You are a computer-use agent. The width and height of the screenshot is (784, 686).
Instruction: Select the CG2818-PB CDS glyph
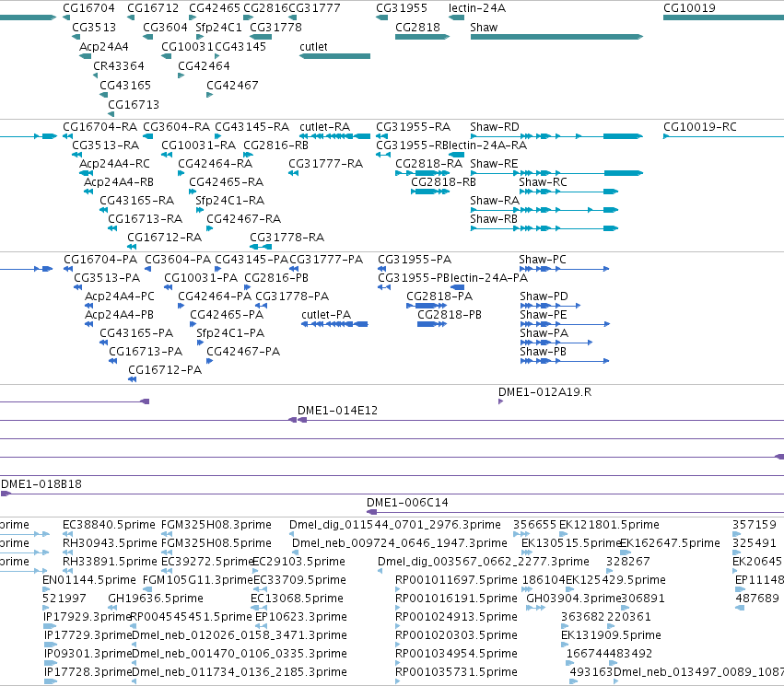click(432, 324)
